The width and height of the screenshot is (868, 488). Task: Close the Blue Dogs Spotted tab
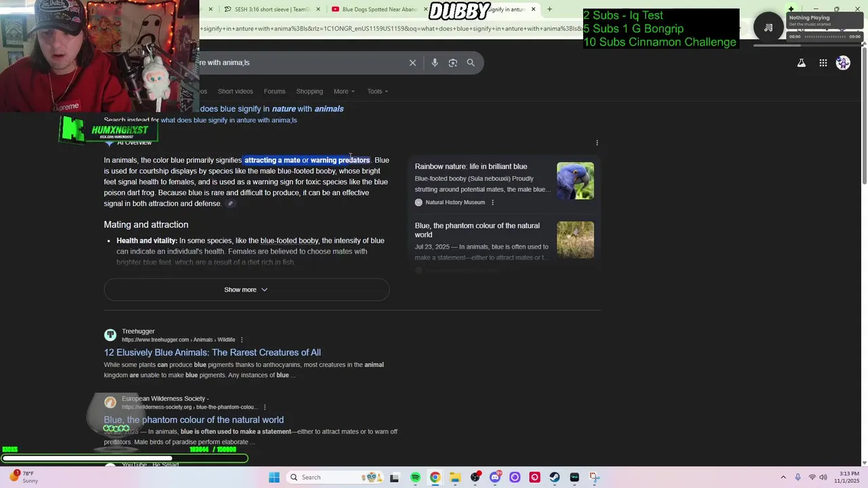[x=425, y=9]
